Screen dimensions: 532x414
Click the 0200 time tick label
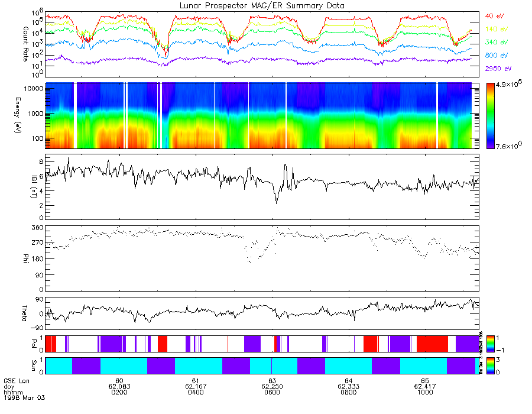[x=119, y=392]
